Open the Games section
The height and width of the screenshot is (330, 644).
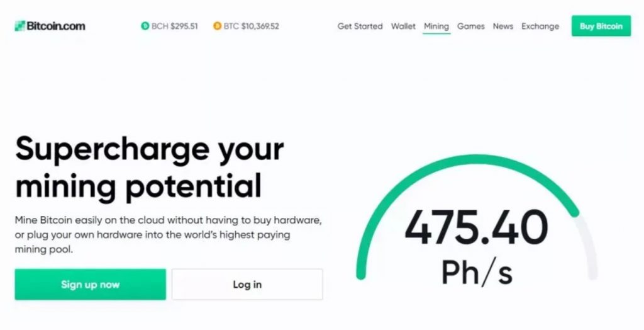click(470, 26)
